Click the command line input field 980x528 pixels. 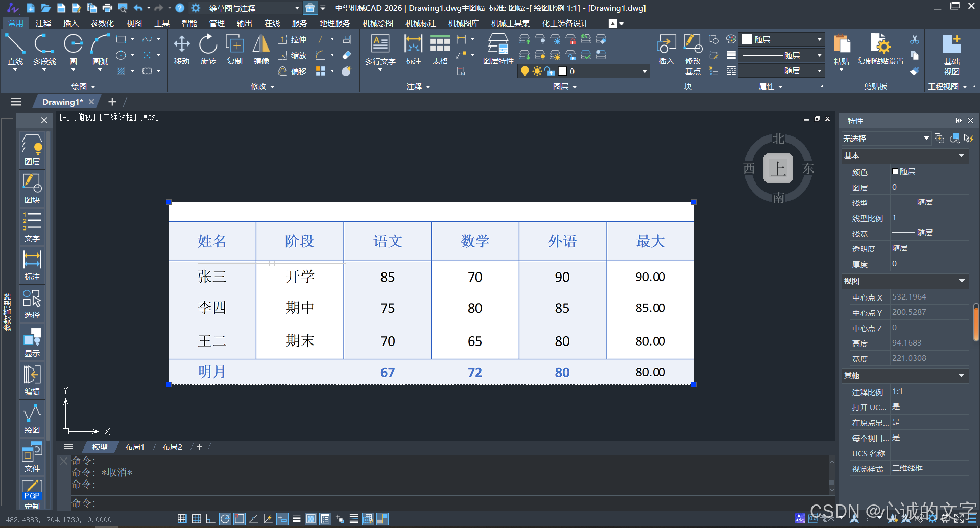click(449, 502)
